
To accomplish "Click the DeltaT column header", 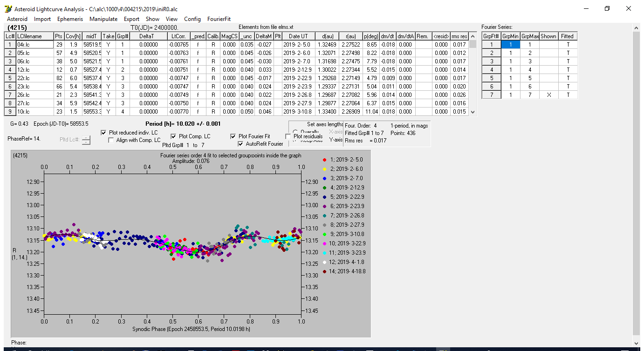I will (x=148, y=36).
